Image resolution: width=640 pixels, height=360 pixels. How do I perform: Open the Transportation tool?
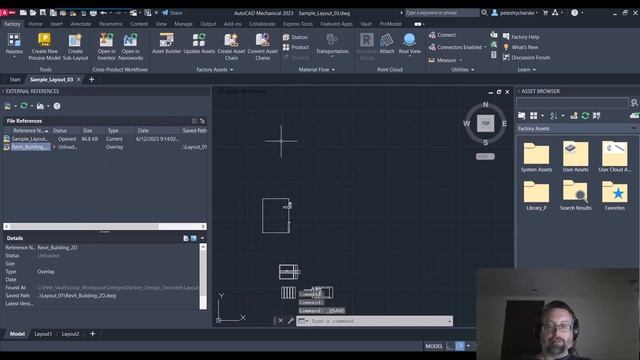[332, 44]
